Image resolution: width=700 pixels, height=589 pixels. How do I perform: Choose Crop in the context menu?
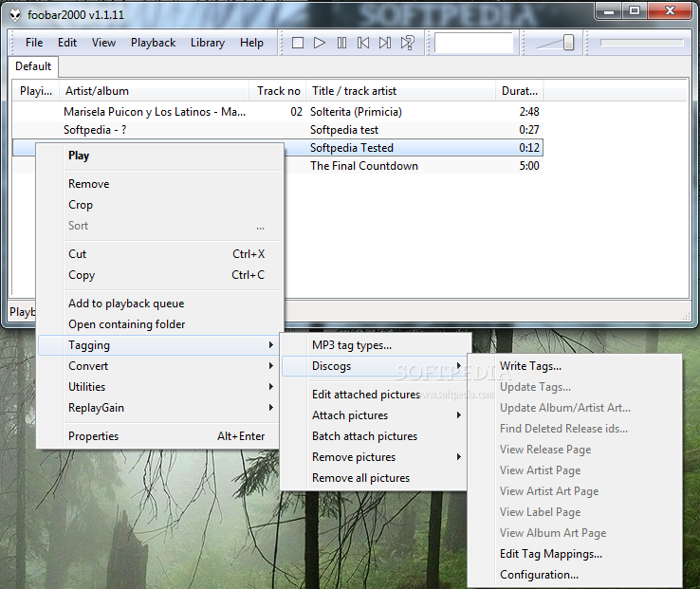pos(160,205)
